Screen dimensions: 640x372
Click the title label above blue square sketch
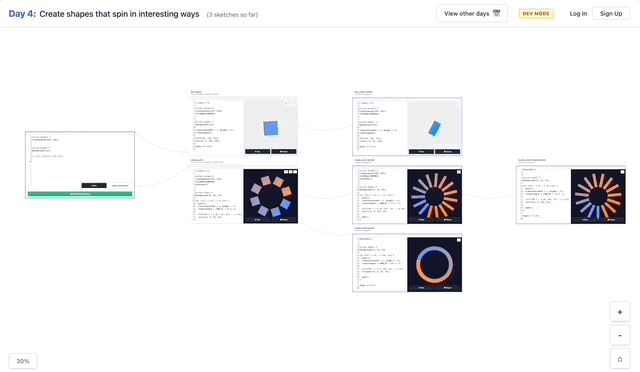196,92
